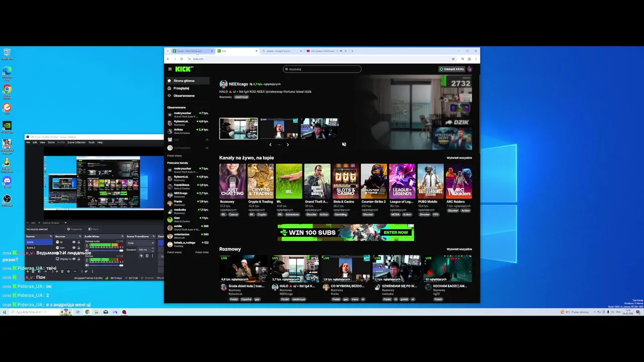Toggle visibility of 'don' source in OBS
This screenshot has height=362, width=644.
(74, 248)
